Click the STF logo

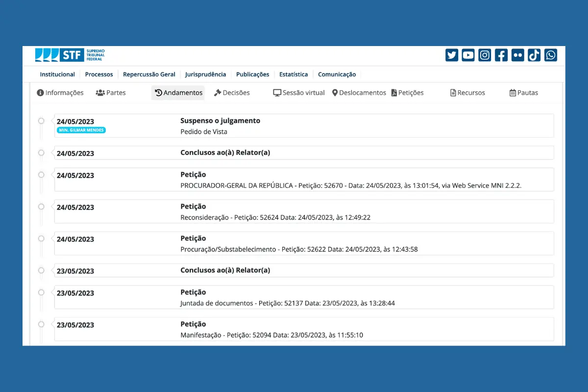(70, 55)
